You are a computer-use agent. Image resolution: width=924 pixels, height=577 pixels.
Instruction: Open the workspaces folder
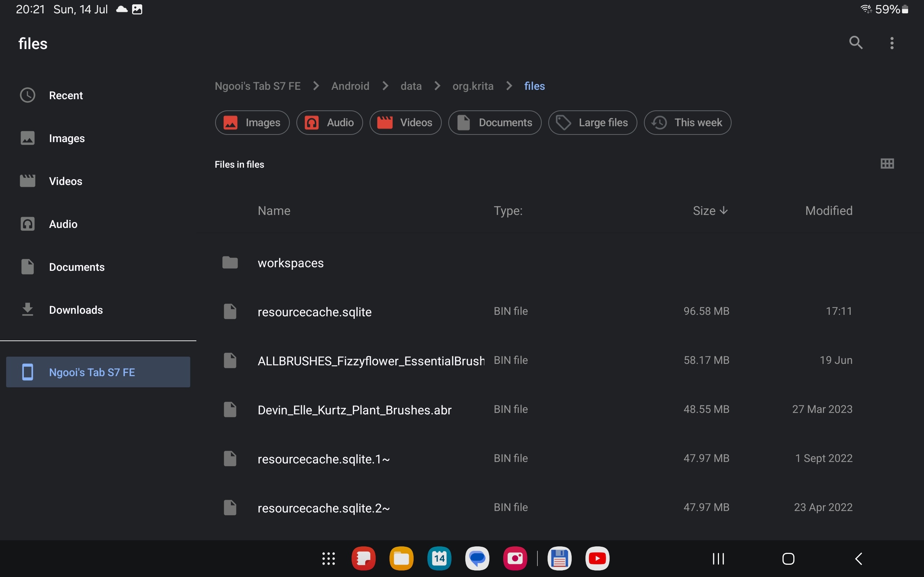click(x=290, y=263)
